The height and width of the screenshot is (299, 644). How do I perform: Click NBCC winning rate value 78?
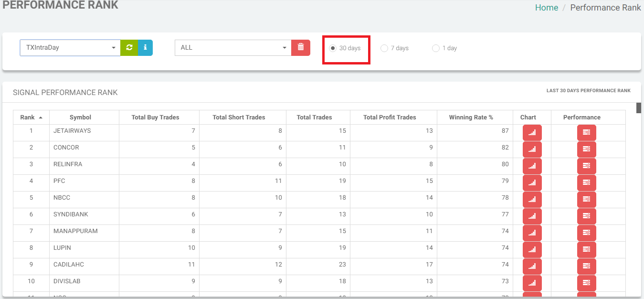click(505, 198)
